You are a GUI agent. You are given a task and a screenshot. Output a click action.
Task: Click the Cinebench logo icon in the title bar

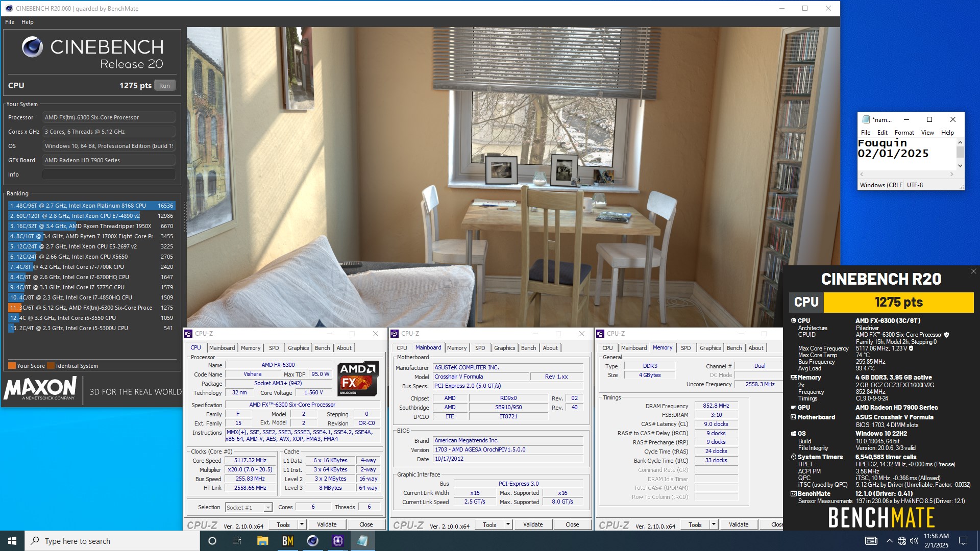tap(9, 8)
